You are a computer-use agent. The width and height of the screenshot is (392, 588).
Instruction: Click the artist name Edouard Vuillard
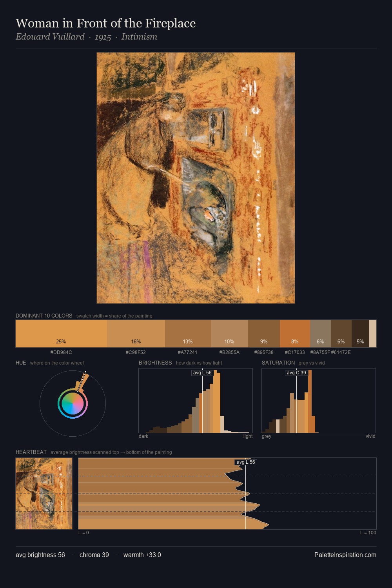coord(50,37)
